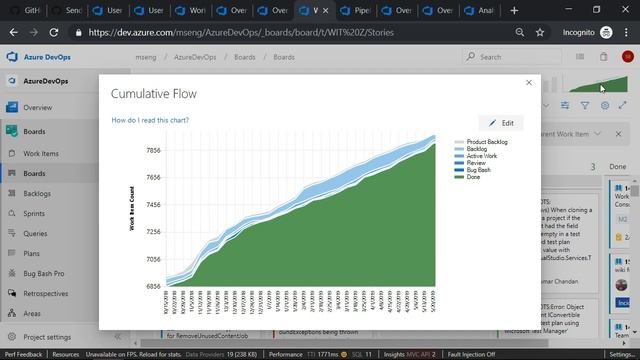The width and height of the screenshot is (640, 360).
Task: Click the Azure DevOps logo icon
Action: click(x=12, y=57)
